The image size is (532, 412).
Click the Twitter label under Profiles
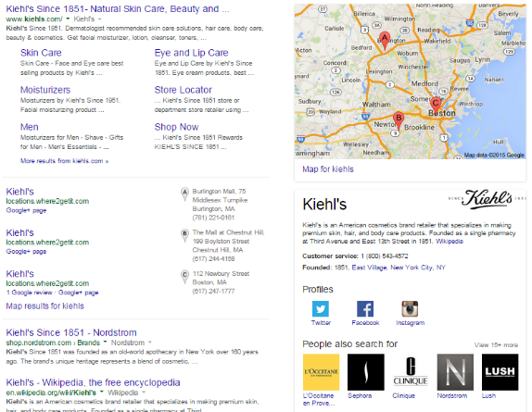tap(321, 323)
